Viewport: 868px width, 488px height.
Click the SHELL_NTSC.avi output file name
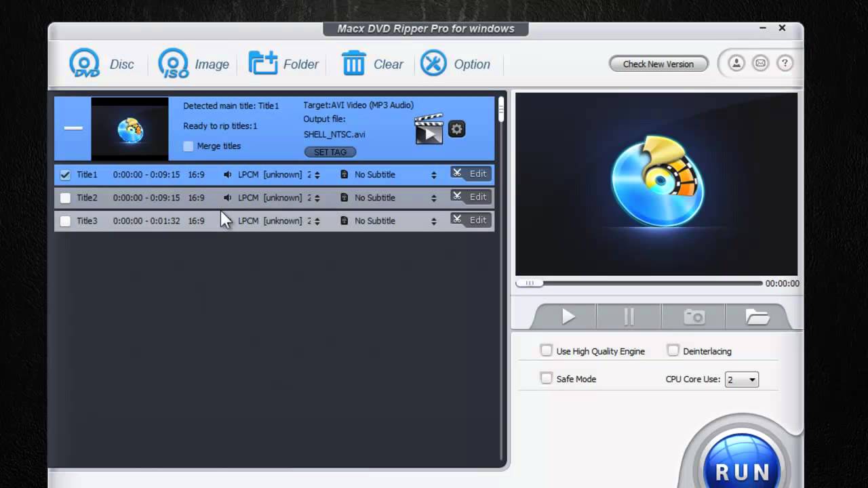334,134
